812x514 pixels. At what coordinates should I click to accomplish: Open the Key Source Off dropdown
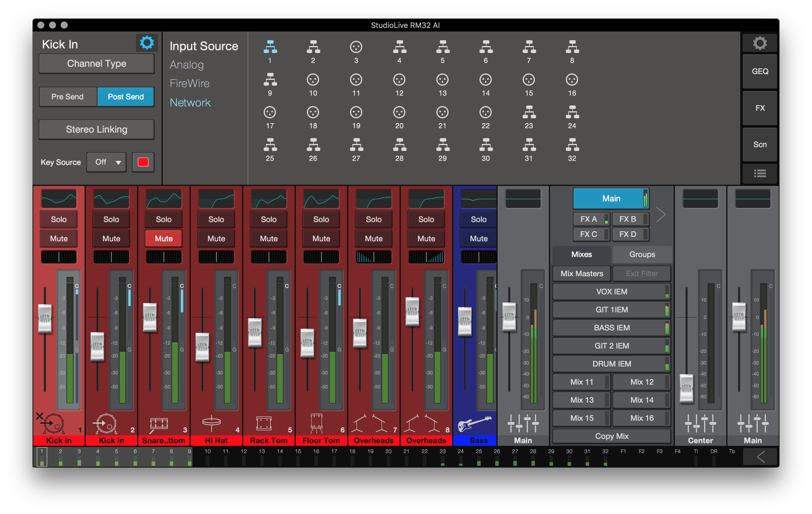pyautogui.click(x=106, y=162)
